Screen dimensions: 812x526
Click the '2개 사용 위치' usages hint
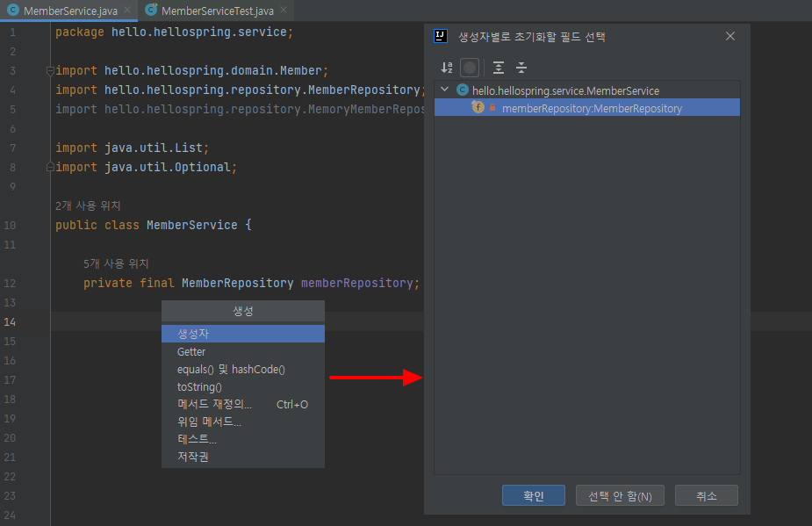click(x=88, y=205)
